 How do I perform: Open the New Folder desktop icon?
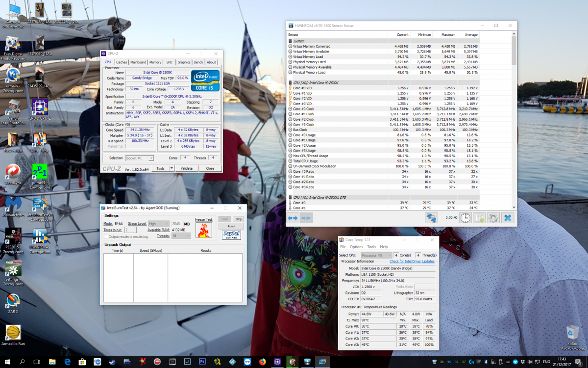(x=13, y=142)
